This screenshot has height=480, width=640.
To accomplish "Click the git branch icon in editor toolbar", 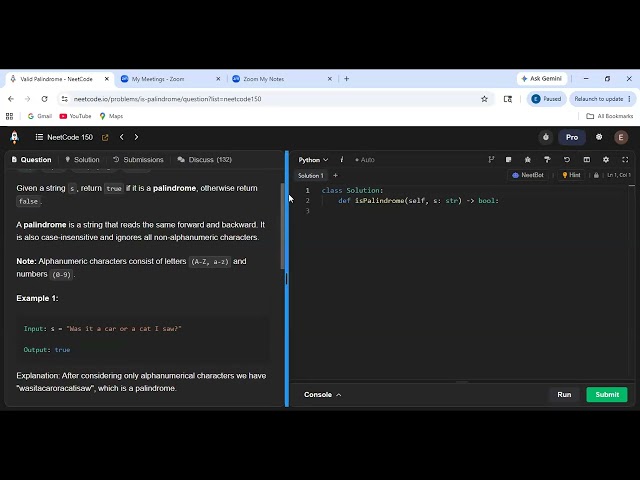I will click(491, 160).
